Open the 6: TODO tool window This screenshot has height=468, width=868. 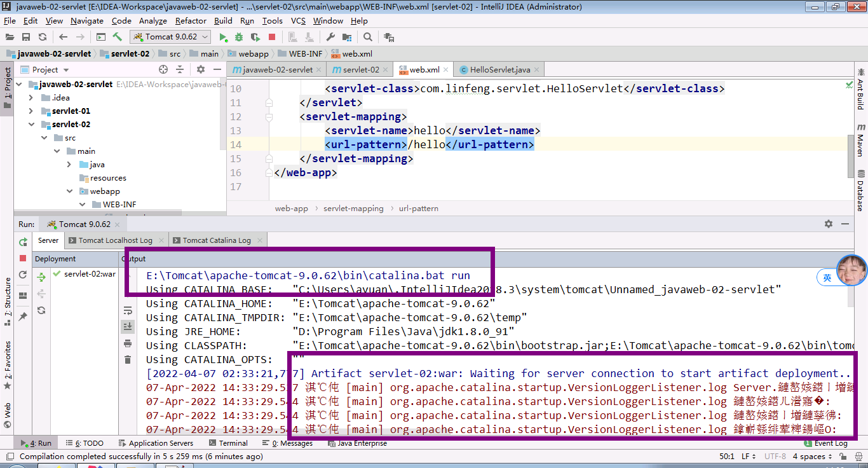(84, 443)
